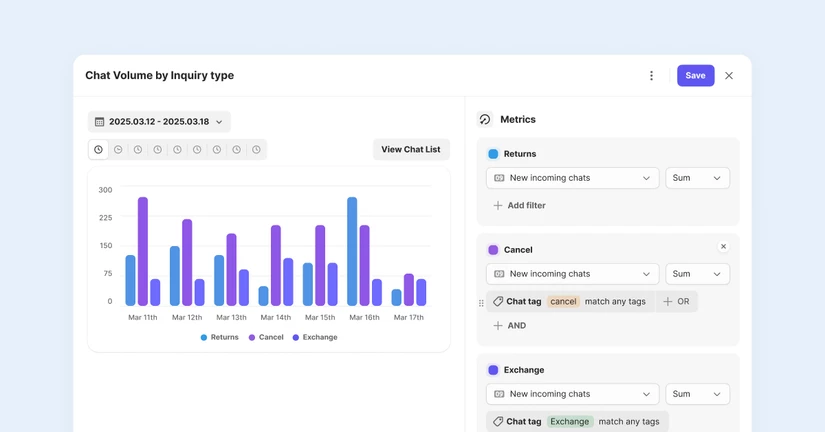
Task: Open Returns' New incoming chats dropdown
Action: (572, 178)
